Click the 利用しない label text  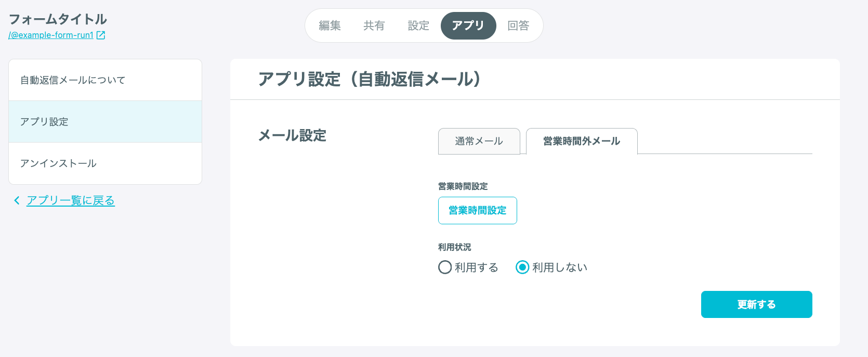coord(560,267)
